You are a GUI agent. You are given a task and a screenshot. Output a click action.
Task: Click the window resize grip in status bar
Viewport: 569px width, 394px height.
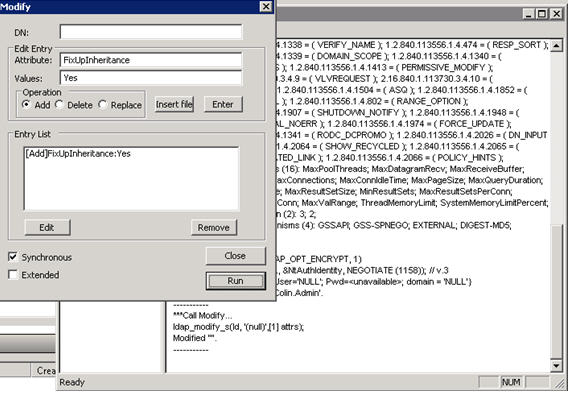coord(559,383)
